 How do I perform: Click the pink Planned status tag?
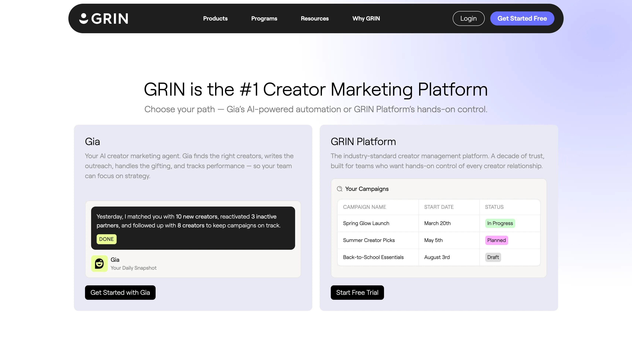[x=496, y=240]
